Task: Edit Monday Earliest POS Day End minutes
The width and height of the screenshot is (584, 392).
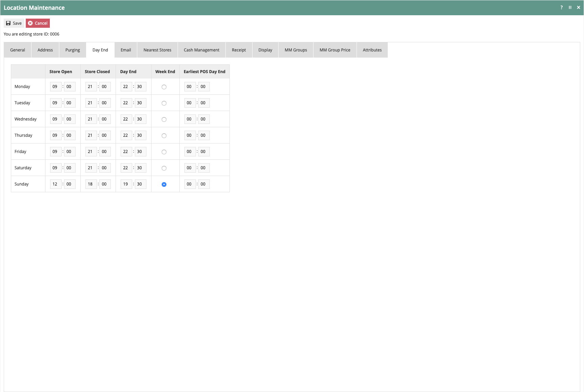Action: (204, 87)
